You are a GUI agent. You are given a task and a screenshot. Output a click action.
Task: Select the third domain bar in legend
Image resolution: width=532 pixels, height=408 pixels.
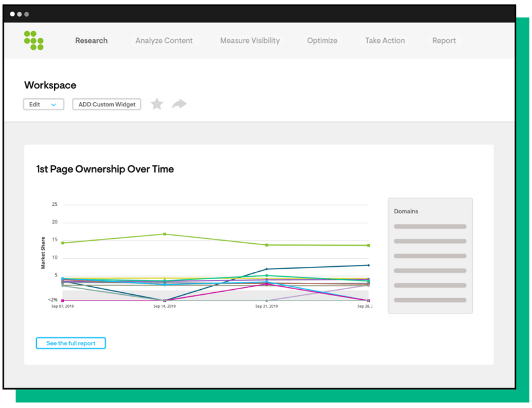click(x=430, y=256)
